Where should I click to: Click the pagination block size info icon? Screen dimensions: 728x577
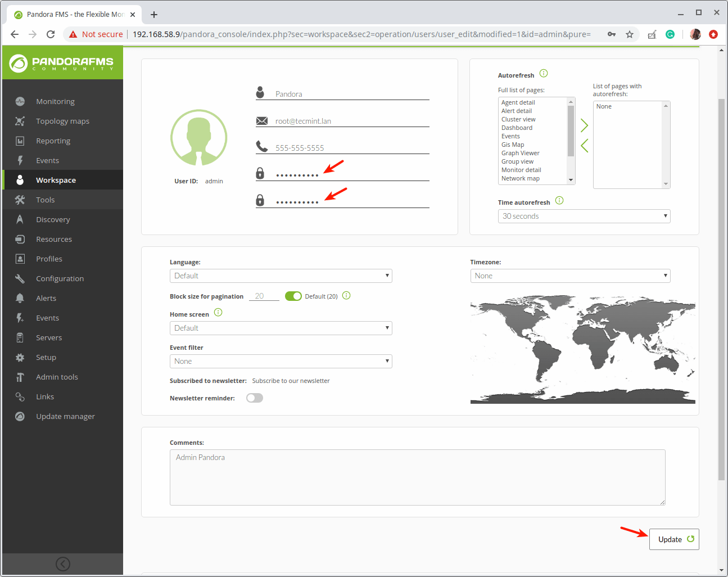click(346, 295)
